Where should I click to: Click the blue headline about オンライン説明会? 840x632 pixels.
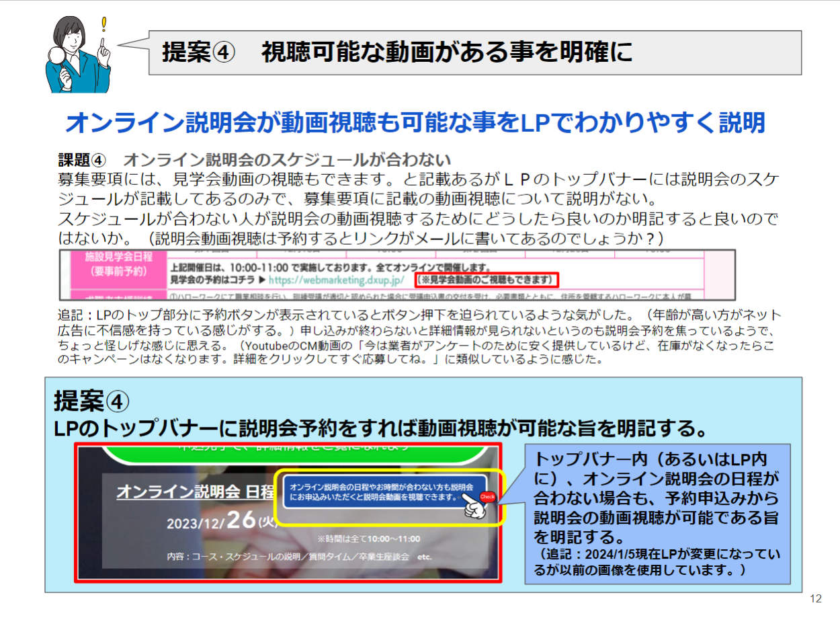(415, 123)
